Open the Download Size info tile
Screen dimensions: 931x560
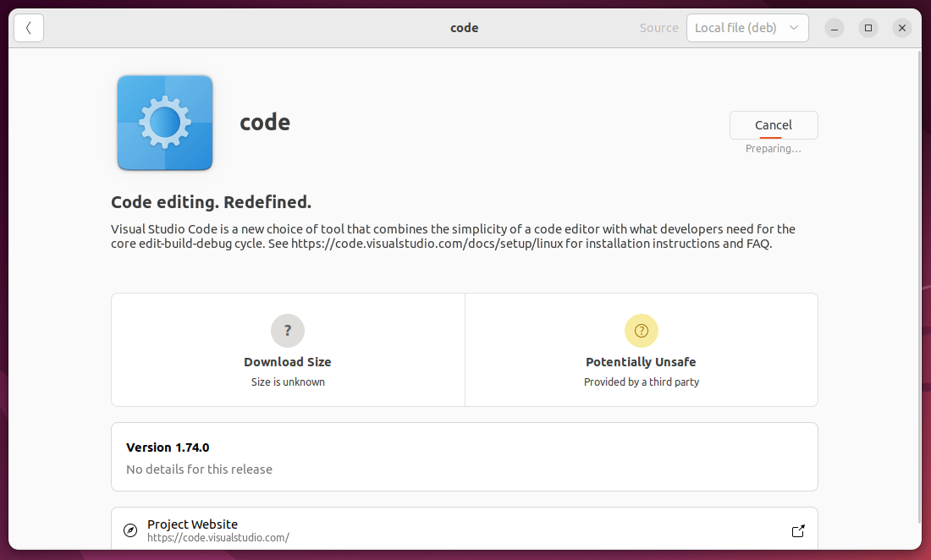288,349
